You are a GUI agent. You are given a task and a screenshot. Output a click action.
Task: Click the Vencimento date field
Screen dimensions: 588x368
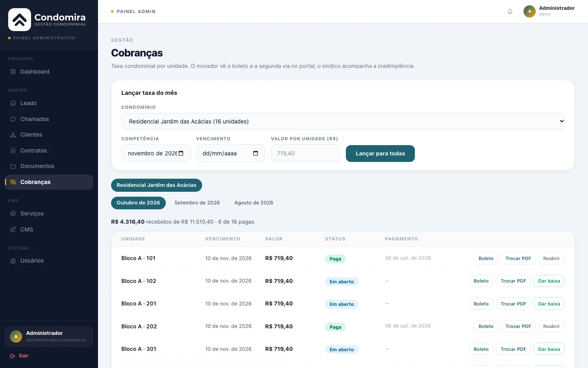pos(231,153)
